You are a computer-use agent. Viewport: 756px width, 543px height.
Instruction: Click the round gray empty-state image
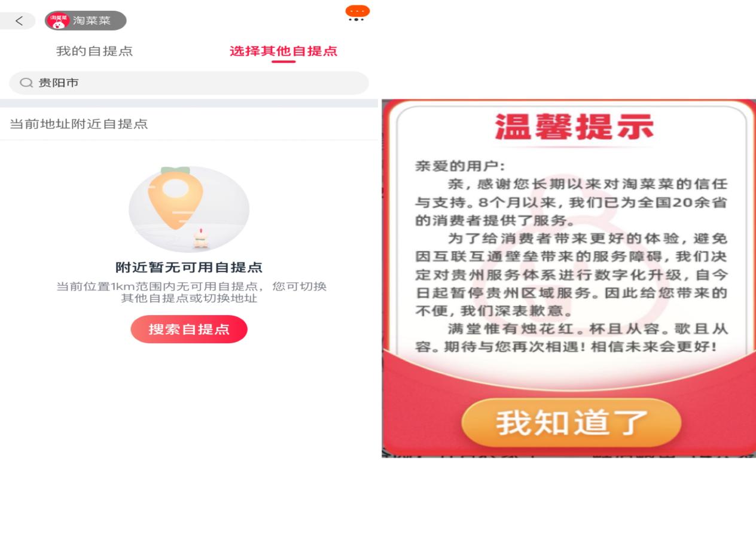(x=189, y=209)
